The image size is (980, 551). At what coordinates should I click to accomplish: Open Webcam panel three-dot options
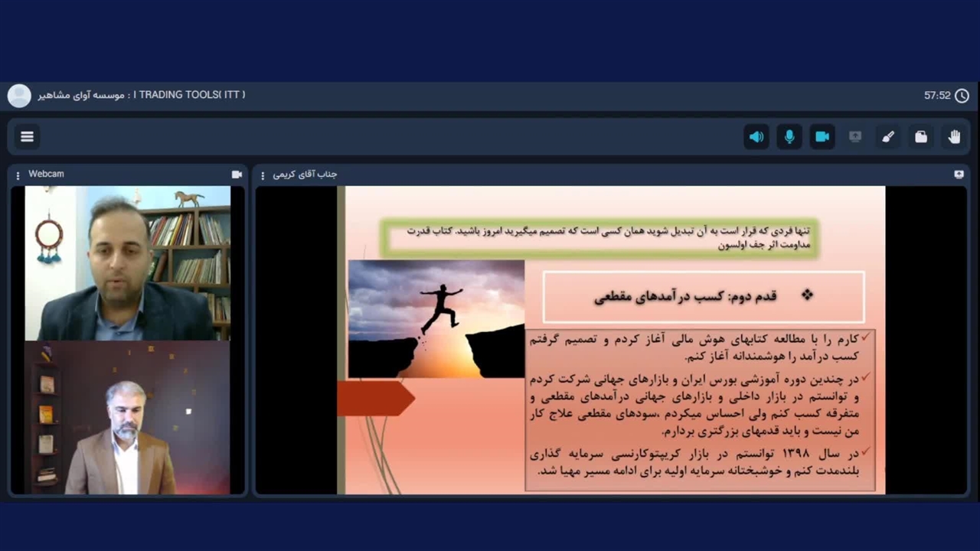click(x=18, y=175)
